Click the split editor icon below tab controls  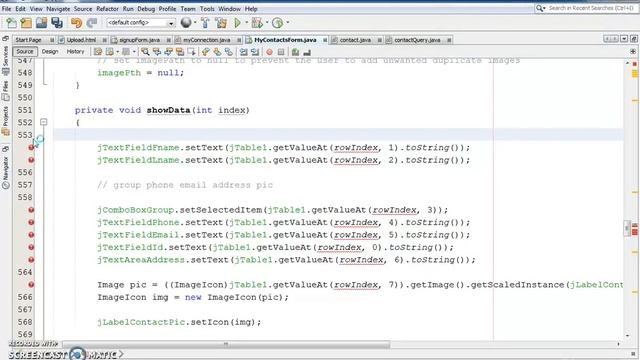633,52
